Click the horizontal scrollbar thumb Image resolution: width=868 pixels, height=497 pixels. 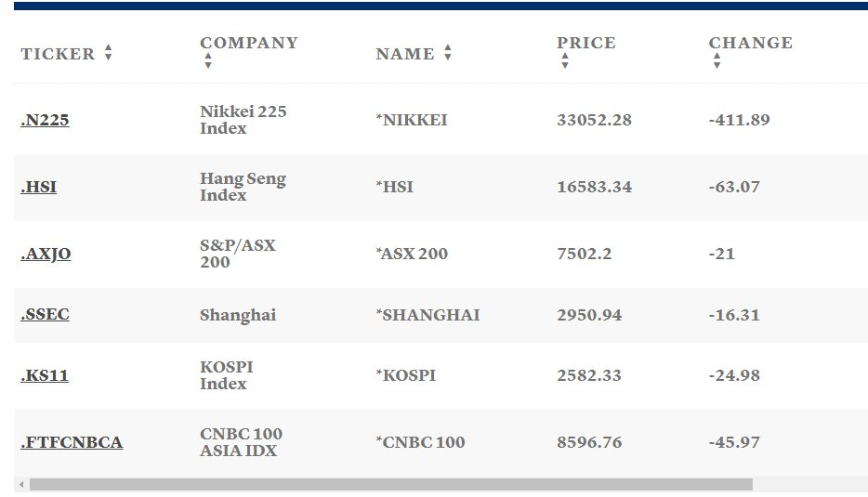pos(391,485)
